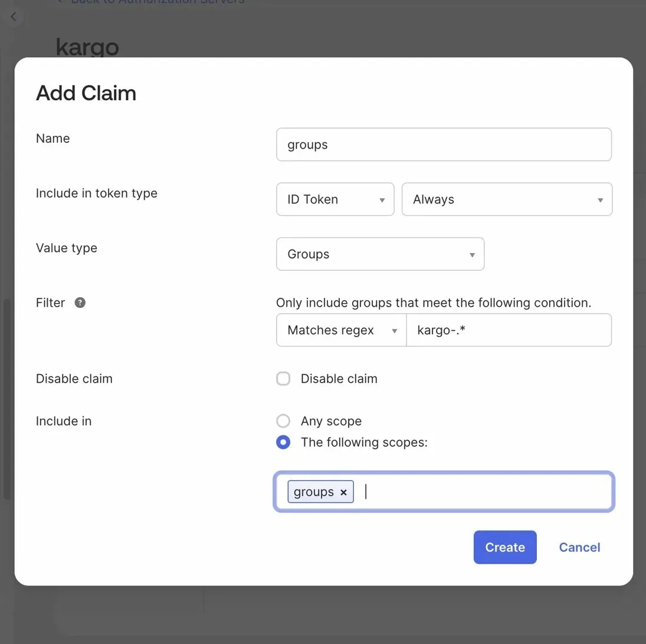Select the Any scope radio option
This screenshot has width=646, height=644.
tap(283, 421)
